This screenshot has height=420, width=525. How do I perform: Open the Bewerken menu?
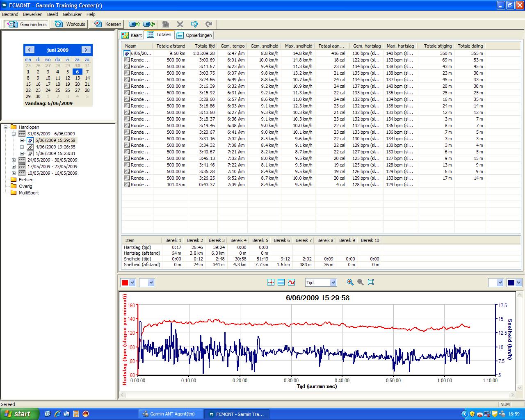[32, 14]
